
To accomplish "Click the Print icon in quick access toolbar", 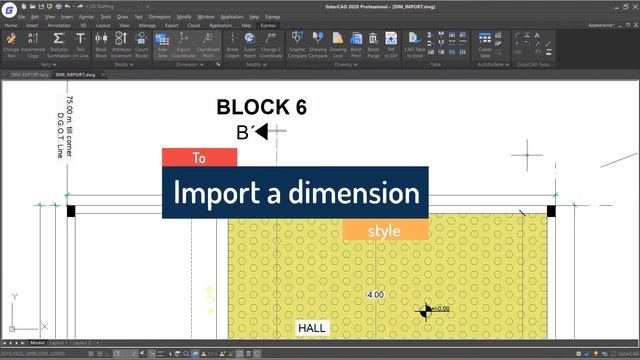I will [58, 7].
